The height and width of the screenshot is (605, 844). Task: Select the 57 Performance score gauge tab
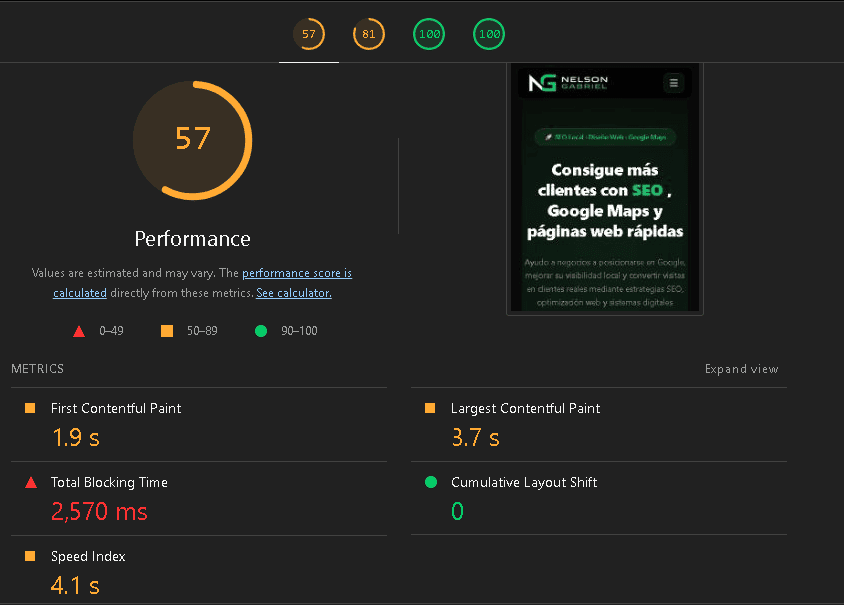309,34
